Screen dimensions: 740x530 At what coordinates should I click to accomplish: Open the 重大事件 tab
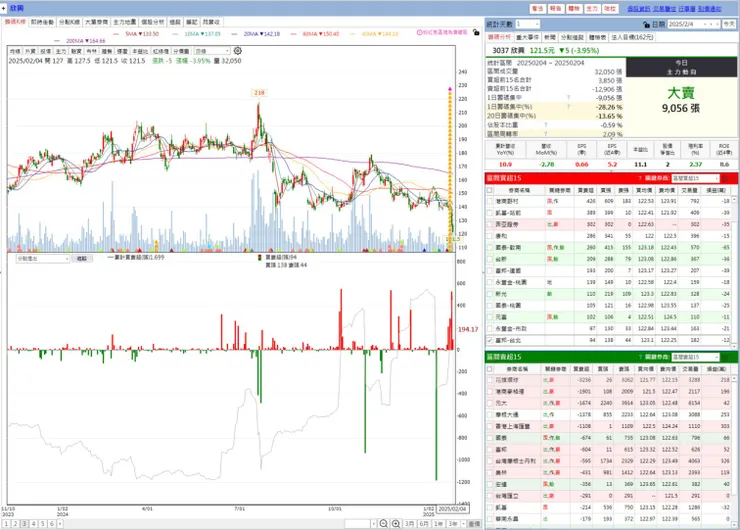[527, 37]
